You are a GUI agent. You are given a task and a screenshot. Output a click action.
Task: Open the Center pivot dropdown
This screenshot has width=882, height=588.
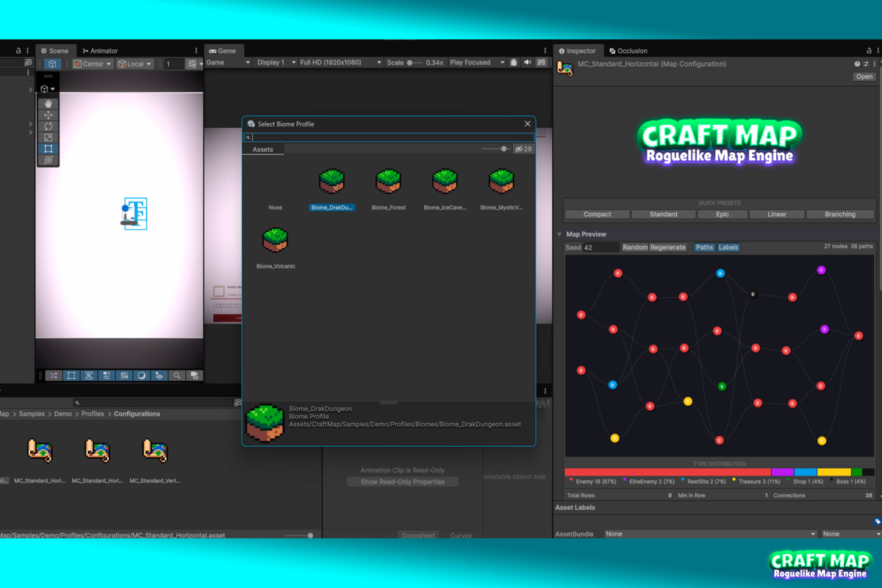tap(93, 64)
